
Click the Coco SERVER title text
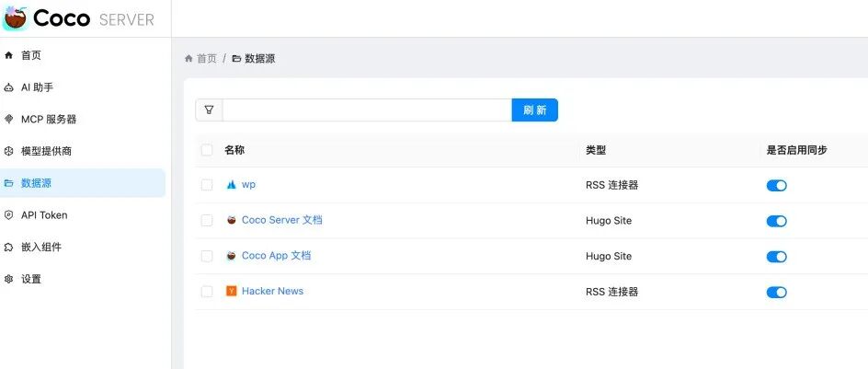[x=94, y=18]
